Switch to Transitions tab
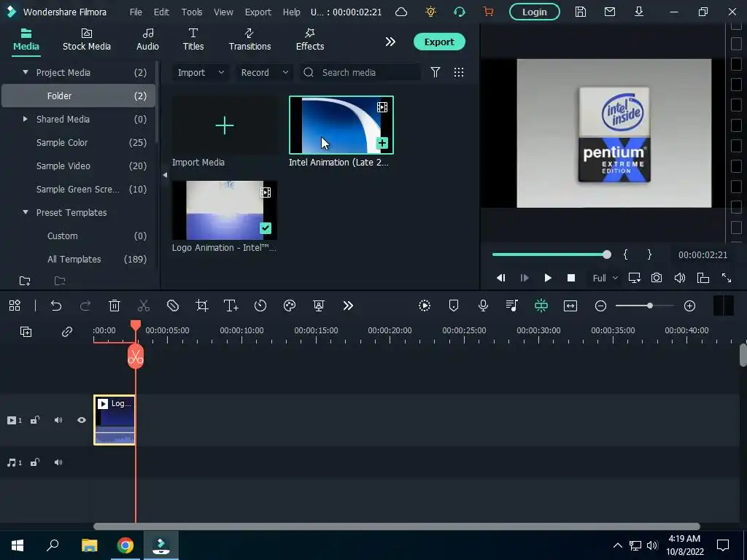The image size is (747, 560). [x=249, y=40]
